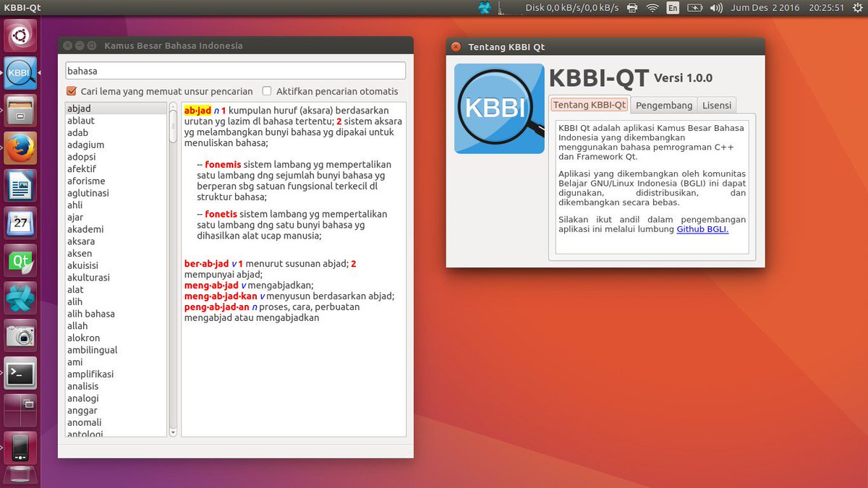Open the Wi-Fi network indicator

point(652,8)
